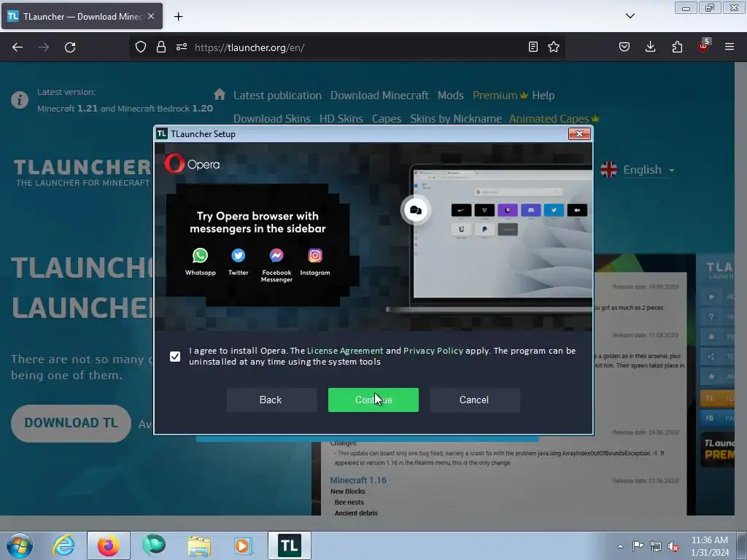This screenshot has height=560, width=747.
Task: Open the Firefox extensions puzzle icon
Action: (677, 47)
